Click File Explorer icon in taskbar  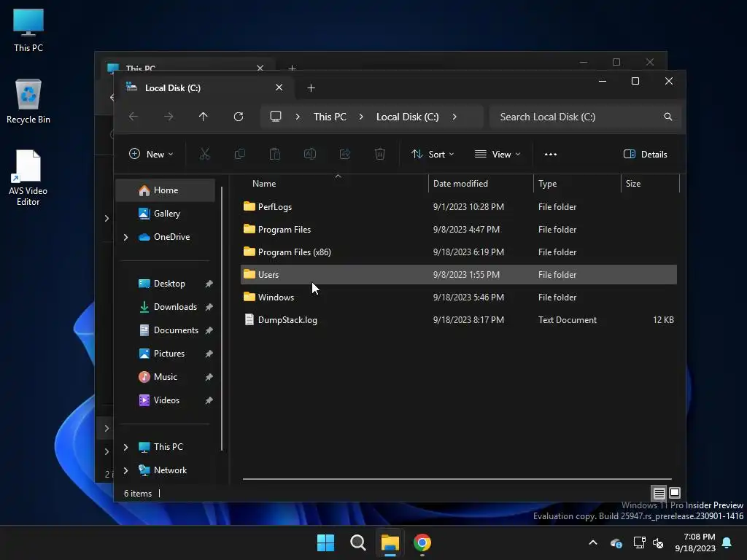pos(390,542)
